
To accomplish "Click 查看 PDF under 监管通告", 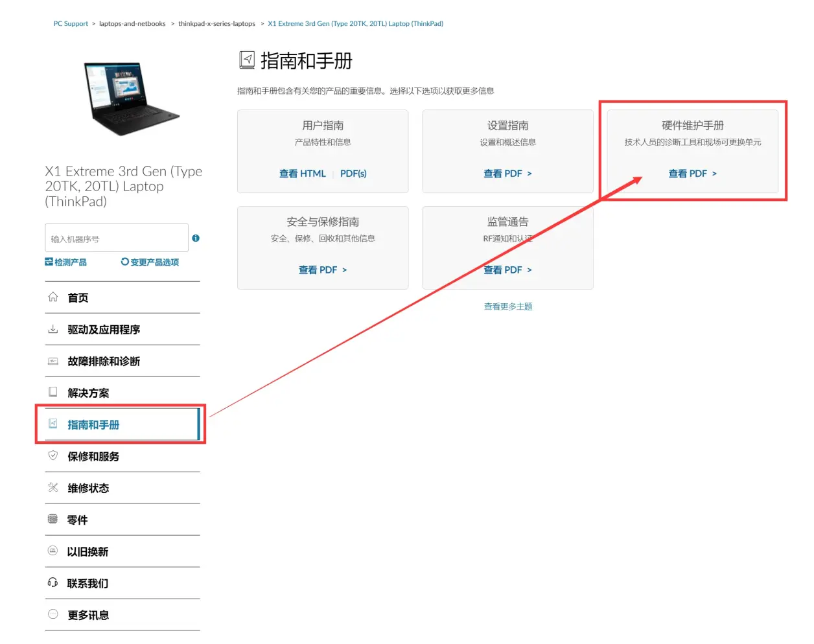I will (x=507, y=270).
